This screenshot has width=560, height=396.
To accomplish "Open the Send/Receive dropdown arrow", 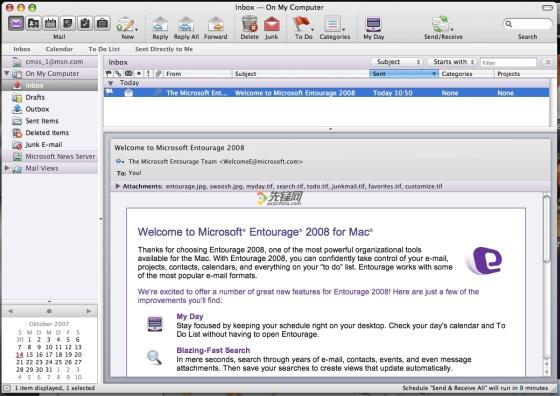I will click(x=451, y=29).
